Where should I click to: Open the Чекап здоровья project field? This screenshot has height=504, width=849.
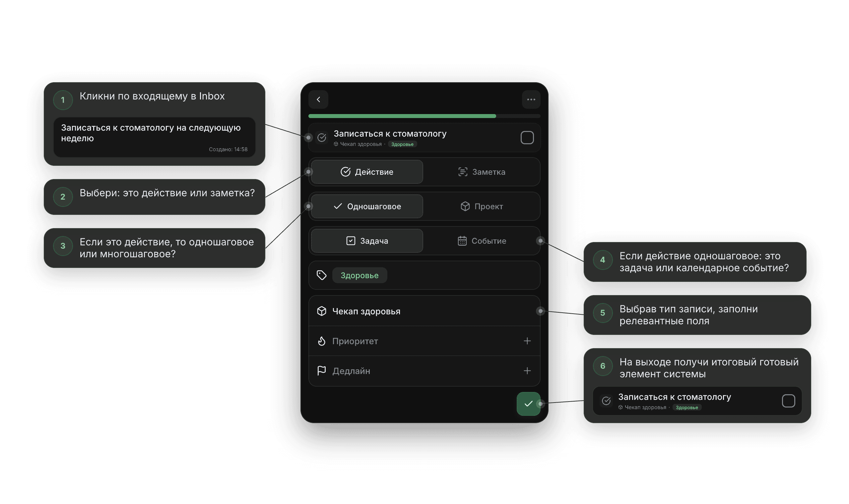(424, 311)
